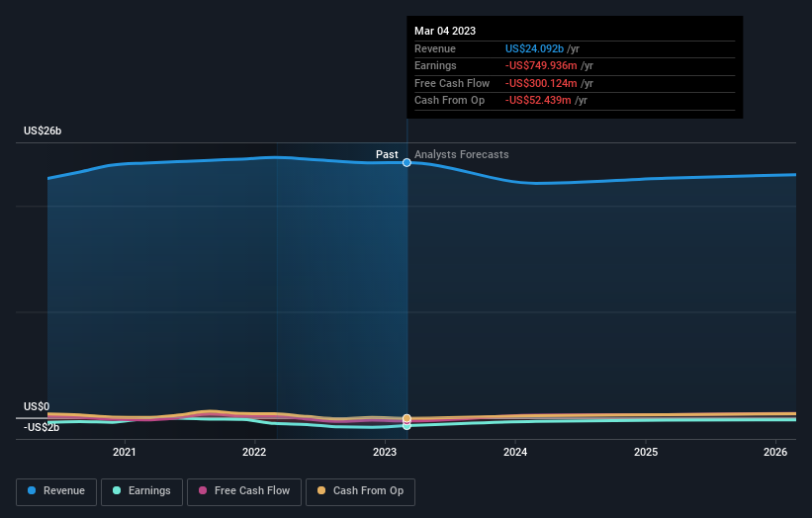Click the -US$749.936m earnings value
This screenshot has height=518, width=812.
click(x=541, y=65)
